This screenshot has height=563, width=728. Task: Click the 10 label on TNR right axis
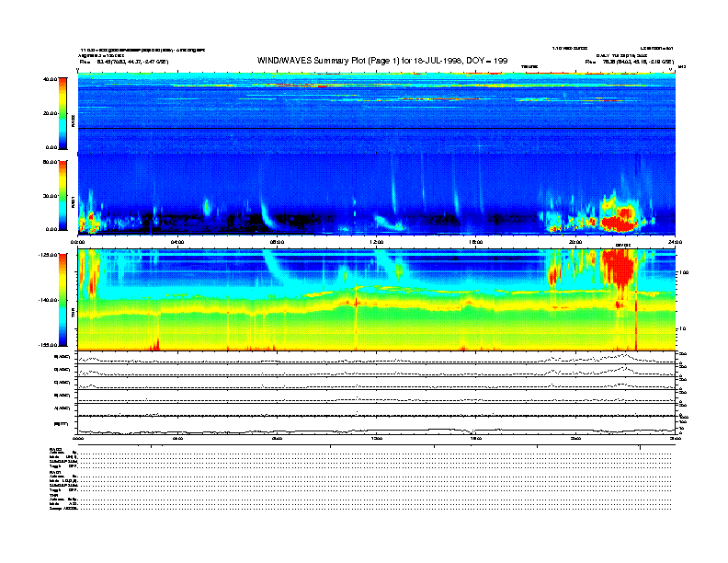[683, 328]
